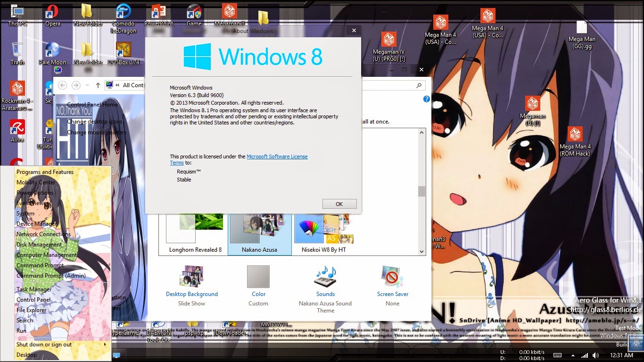Open the Sounds icon for Nakano Azusa theme
This screenshot has width=644, height=362.
tap(325, 277)
